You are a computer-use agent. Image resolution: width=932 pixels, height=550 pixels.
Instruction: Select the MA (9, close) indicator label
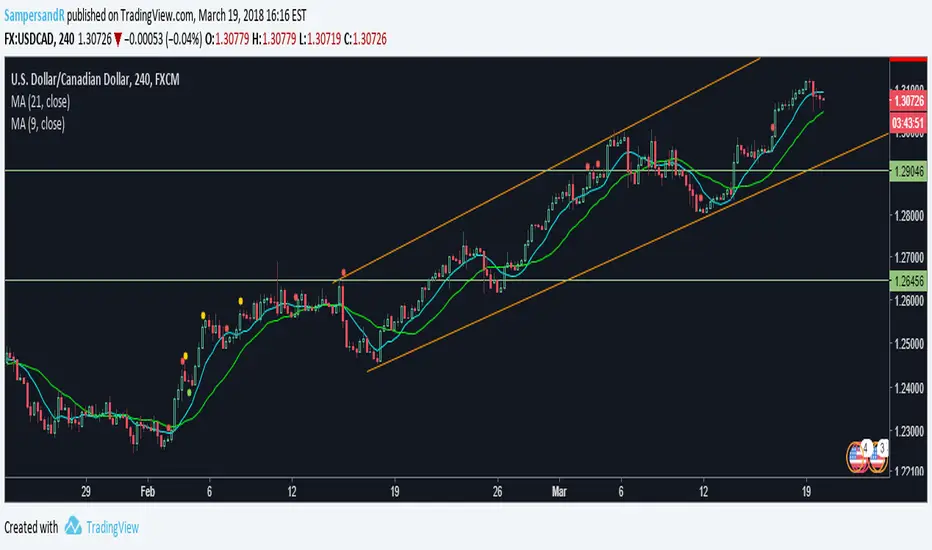[x=37, y=124]
